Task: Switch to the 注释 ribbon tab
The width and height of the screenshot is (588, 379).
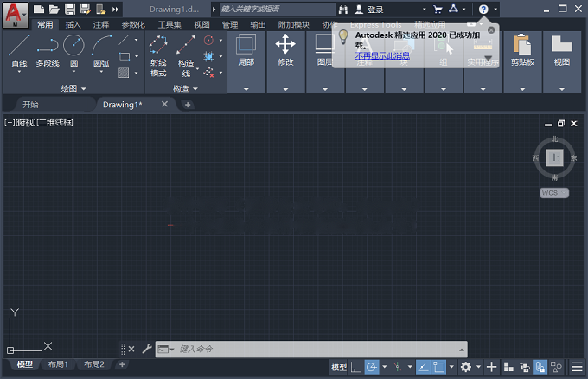Action: pyautogui.click(x=101, y=25)
